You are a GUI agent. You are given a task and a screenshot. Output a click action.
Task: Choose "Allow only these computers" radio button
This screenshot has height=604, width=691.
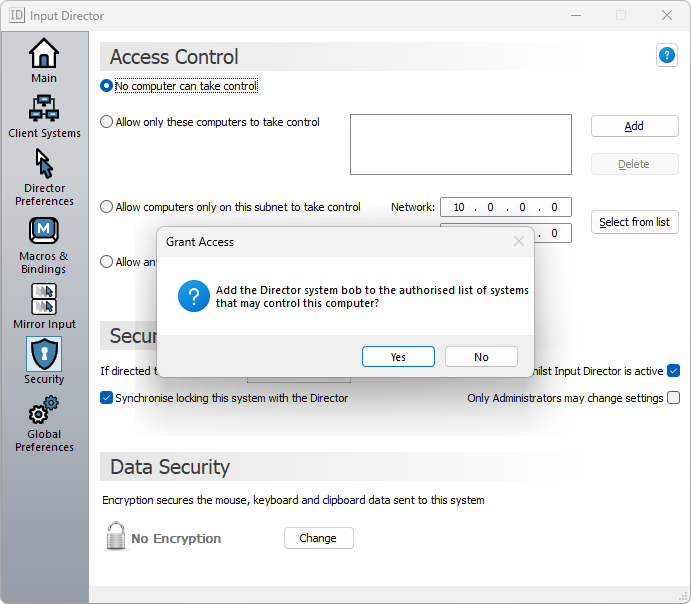point(107,122)
